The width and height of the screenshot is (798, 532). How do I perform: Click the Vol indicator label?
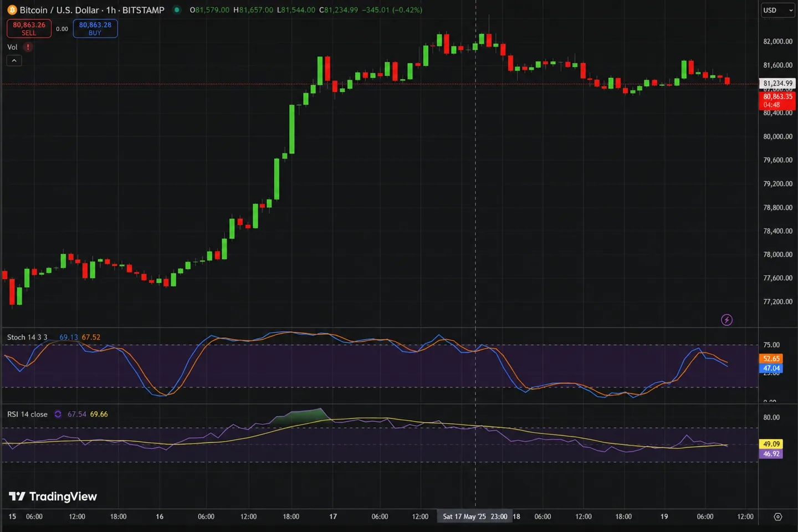12,47
